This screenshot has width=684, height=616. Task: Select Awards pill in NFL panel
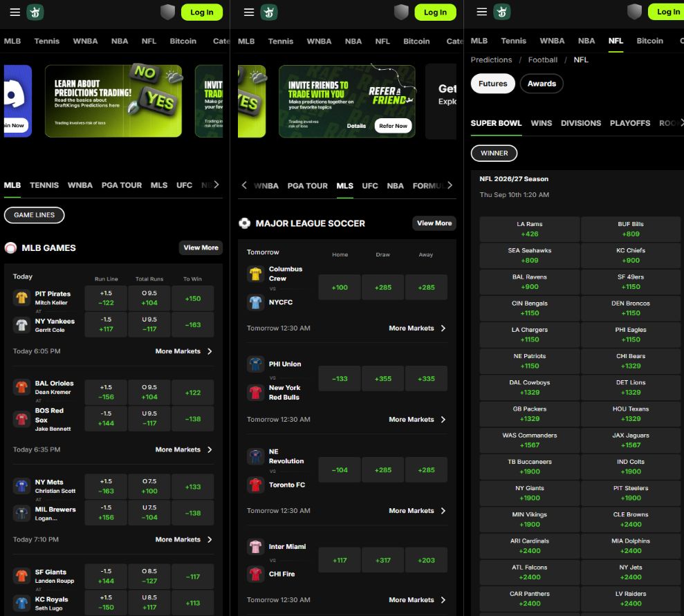[x=542, y=84]
